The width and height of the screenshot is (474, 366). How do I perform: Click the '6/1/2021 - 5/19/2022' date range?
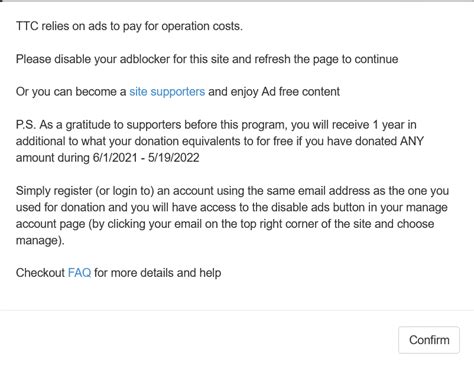[x=146, y=158]
